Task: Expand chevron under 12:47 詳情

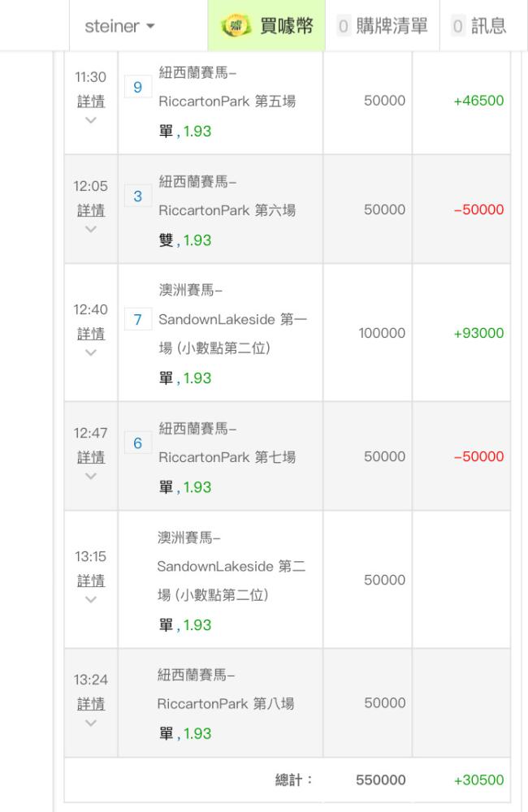Action: click(91, 476)
